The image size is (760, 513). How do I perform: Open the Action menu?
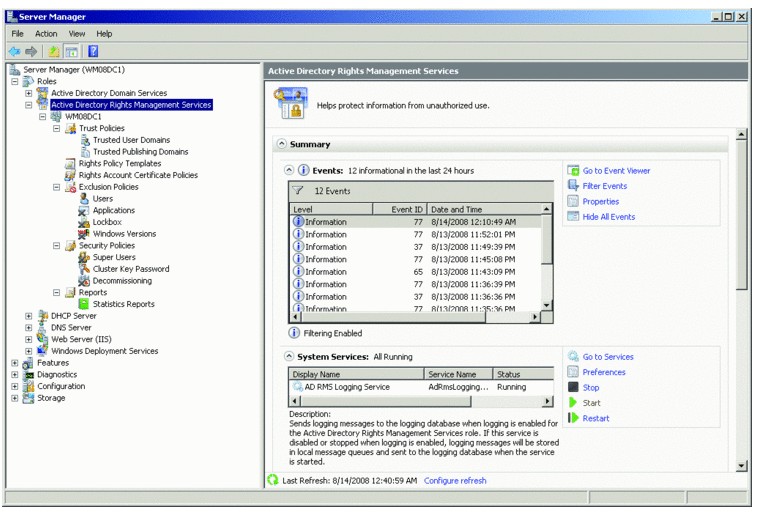[46, 33]
